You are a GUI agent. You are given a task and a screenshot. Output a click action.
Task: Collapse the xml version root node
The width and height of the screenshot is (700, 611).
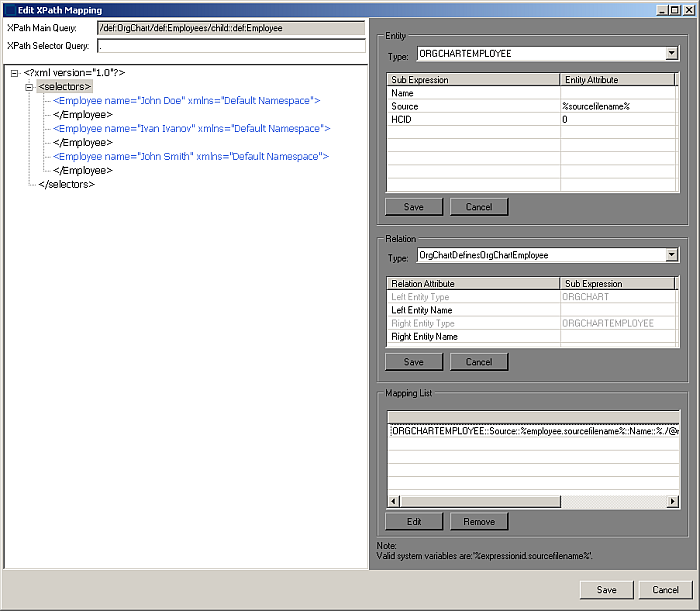(12, 73)
